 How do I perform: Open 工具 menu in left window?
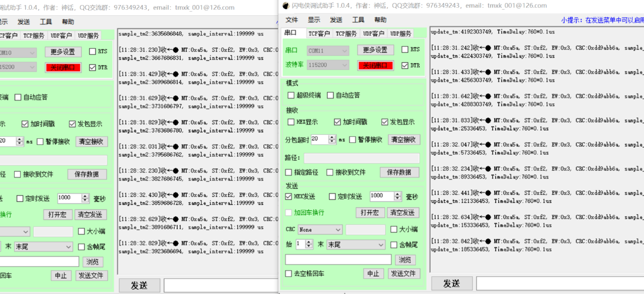(46, 22)
